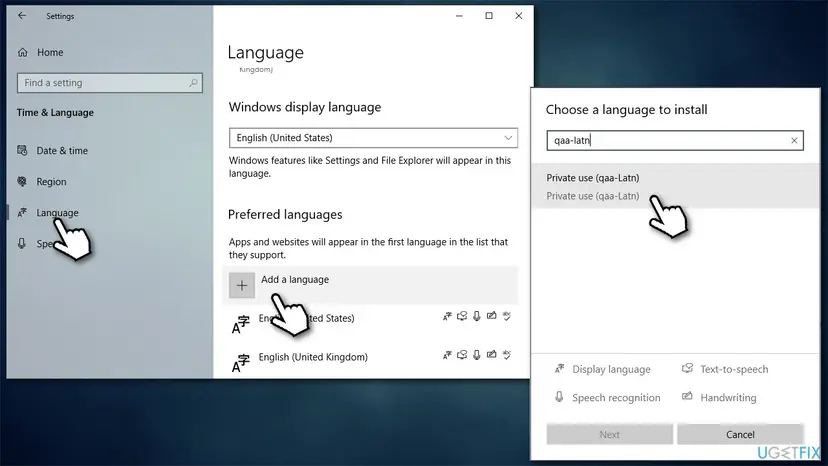
Task: Click text-to-speech icon on English (United States) row
Action: (x=462, y=316)
